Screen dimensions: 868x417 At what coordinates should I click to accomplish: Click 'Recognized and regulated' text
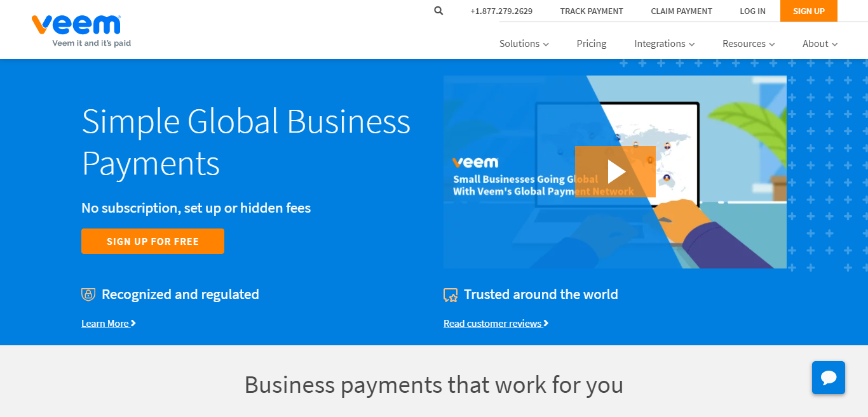click(180, 295)
